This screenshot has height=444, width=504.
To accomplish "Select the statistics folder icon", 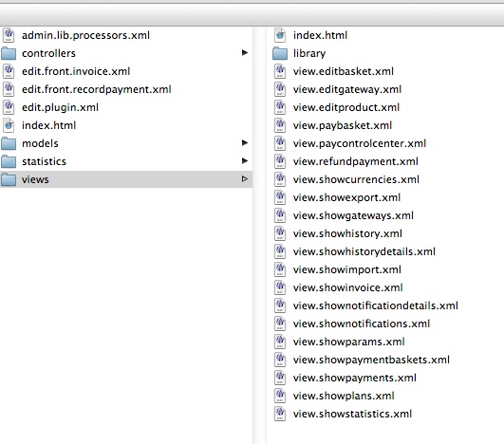I will pos(9,161).
